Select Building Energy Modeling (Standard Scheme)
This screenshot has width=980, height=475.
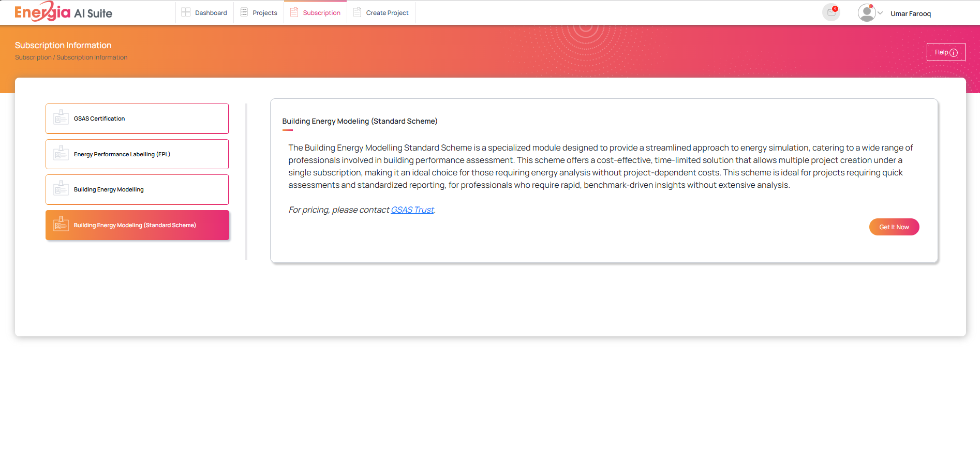[137, 225]
